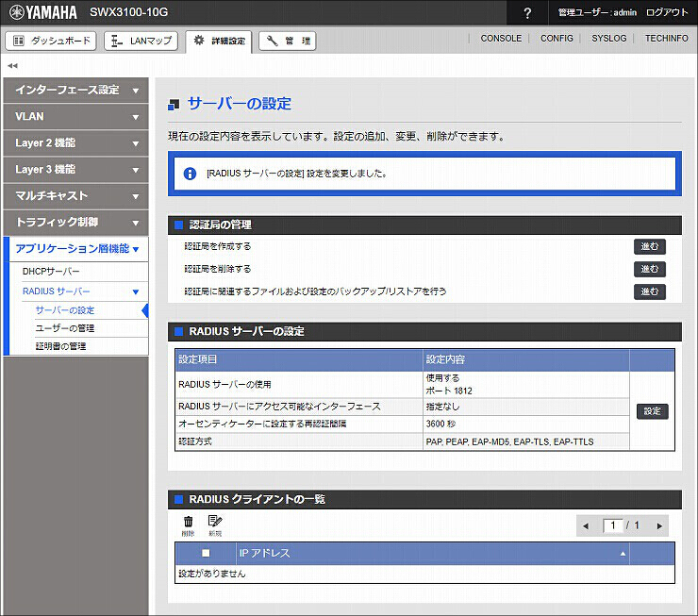This screenshot has height=616, width=698.
Task: Click the page number input field
Action: click(612, 525)
